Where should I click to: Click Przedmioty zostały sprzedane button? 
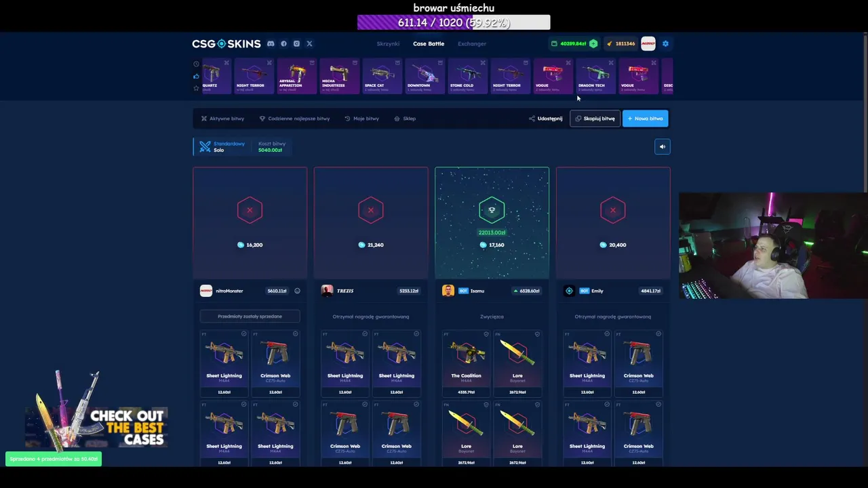click(x=250, y=317)
